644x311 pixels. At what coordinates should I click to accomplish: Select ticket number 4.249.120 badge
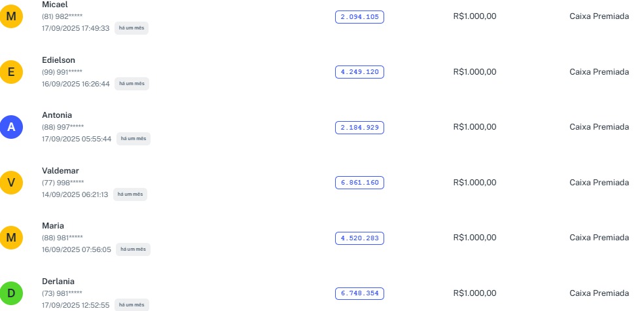[x=359, y=72]
